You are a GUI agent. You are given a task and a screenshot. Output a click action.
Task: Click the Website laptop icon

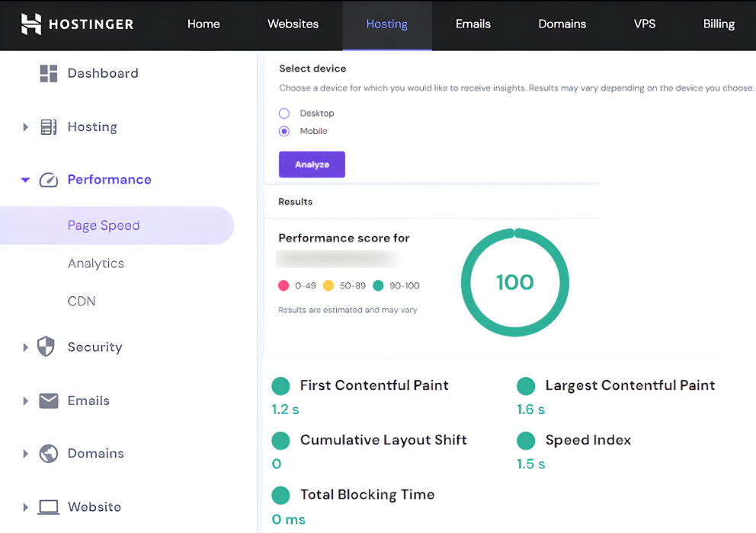pos(49,507)
